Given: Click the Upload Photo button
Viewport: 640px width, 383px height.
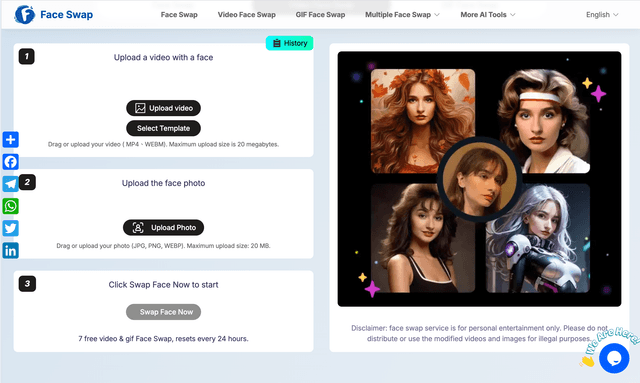Looking at the screenshot, I should [x=163, y=227].
